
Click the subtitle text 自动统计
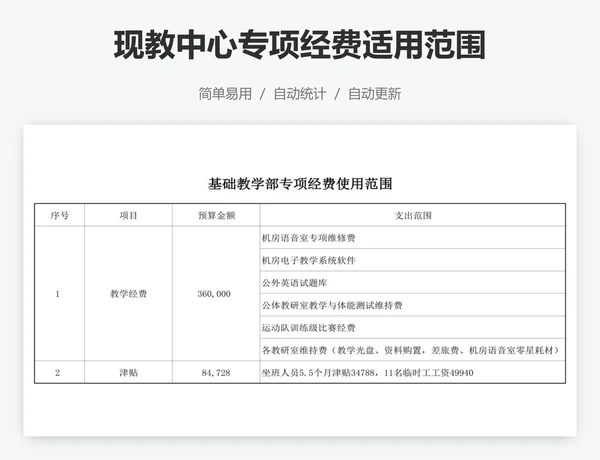pyautogui.click(x=300, y=94)
